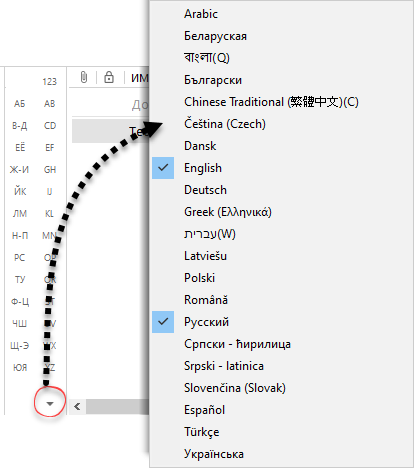The image size is (414, 468).
Task: Click the Ф-Ц index button
Action: pyautogui.click(x=20, y=302)
